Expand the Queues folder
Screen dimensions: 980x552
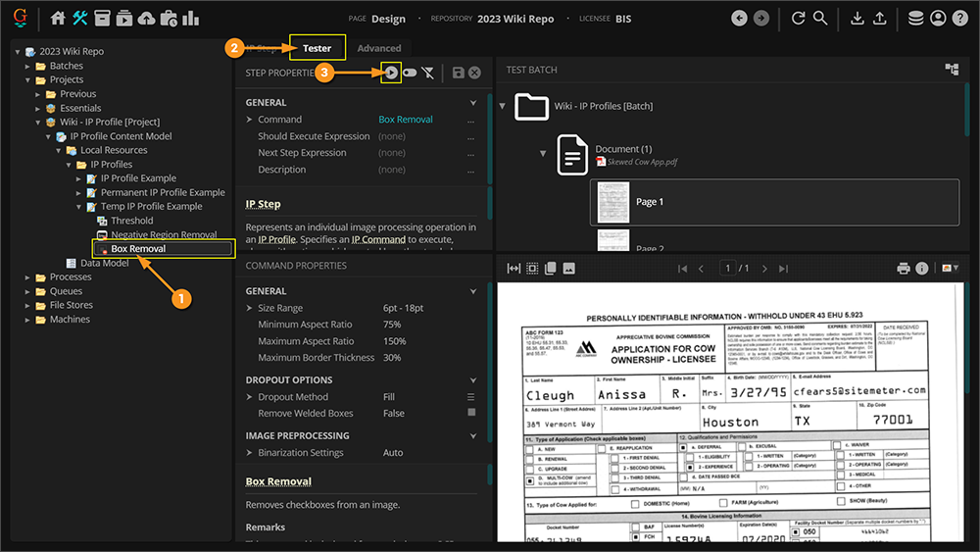tap(27, 291)
